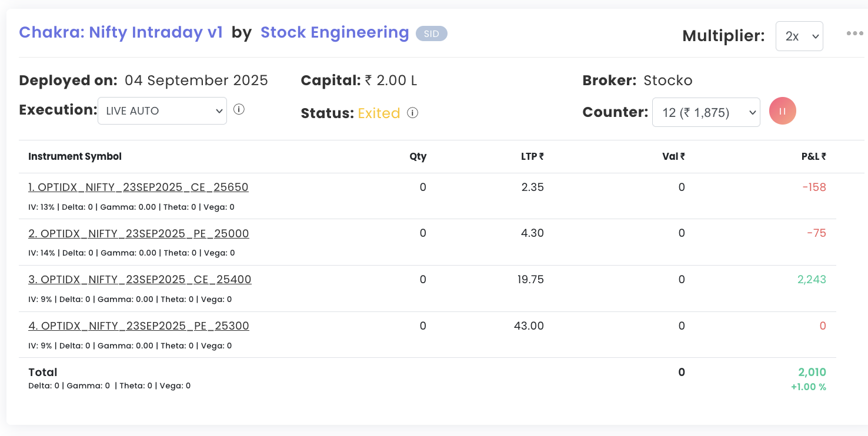868x436 pixels.
Task: Click info icon beside Exited status
Action: [x=413, y=113]
